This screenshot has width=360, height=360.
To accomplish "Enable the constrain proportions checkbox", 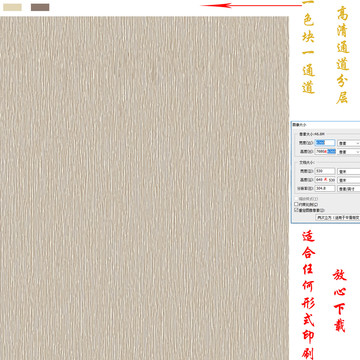I will point(296,204).
